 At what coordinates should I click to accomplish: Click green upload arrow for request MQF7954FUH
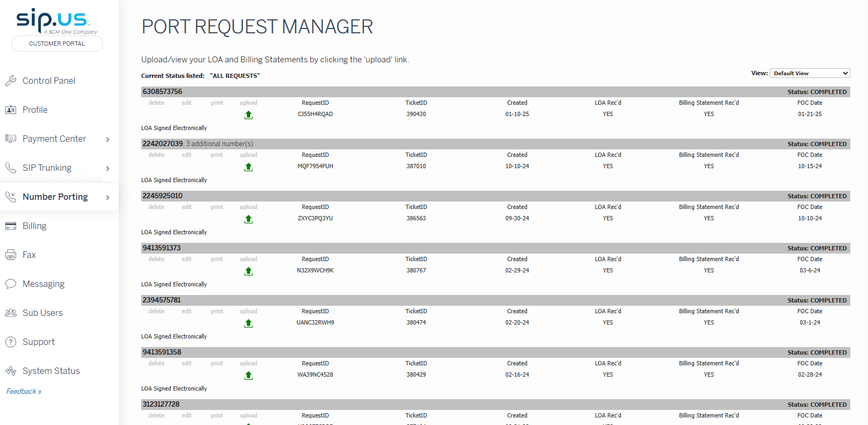tap(249, 167)
